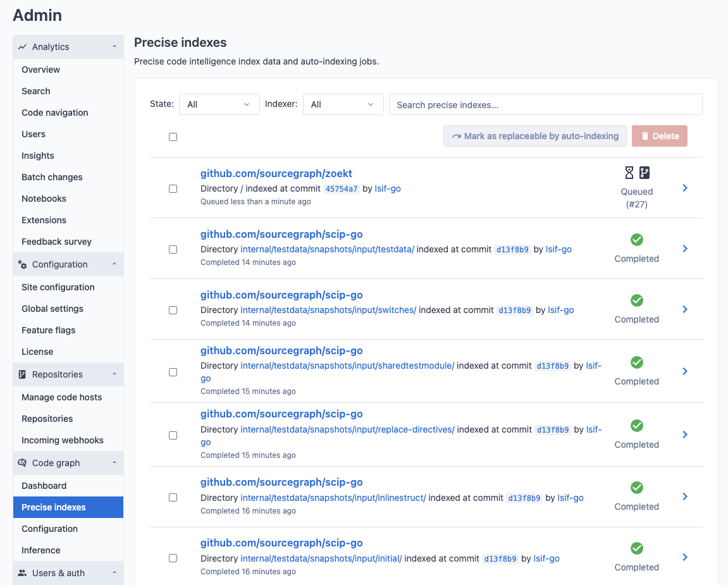Image resolution: width=728 pixels, height=585 pixels.
Task: Check the initial/ index row checkbox
Action: [x=173, y=558]
